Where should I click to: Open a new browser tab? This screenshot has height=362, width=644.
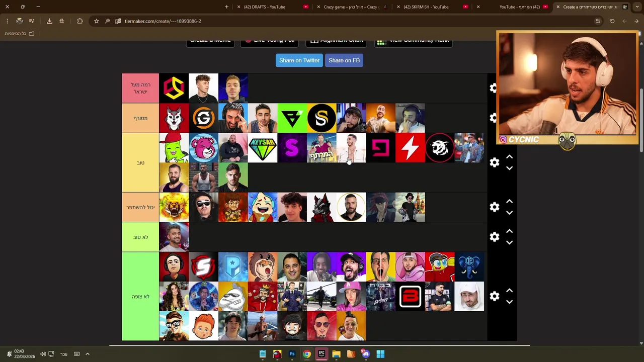click(226, 7)
